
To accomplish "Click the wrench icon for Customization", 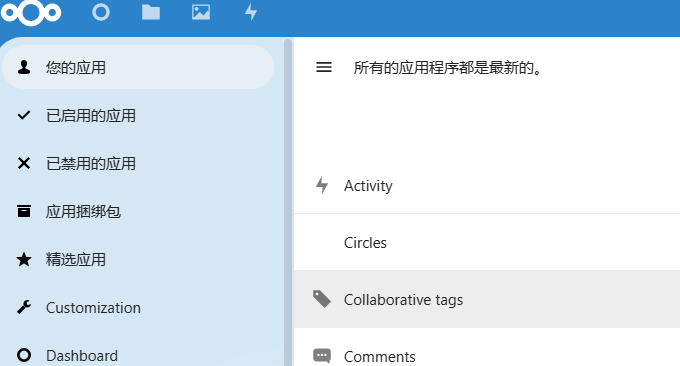I will point(24,307).
